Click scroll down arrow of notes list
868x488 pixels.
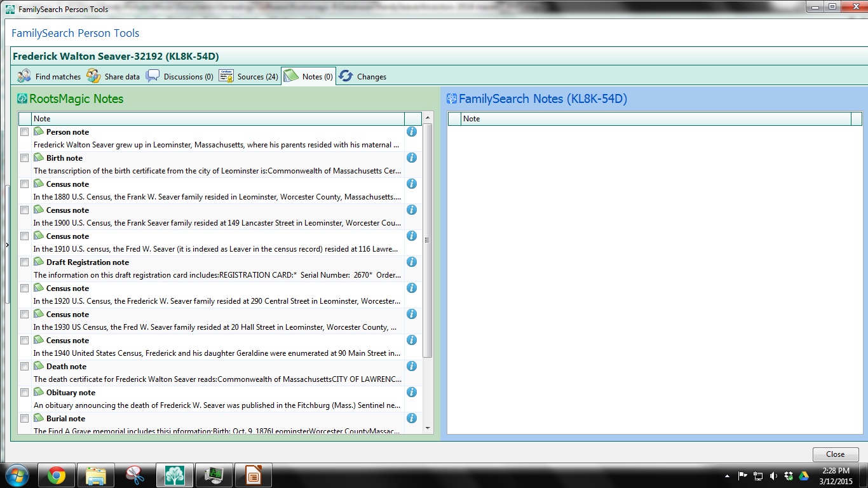click(x=428, y=429)
